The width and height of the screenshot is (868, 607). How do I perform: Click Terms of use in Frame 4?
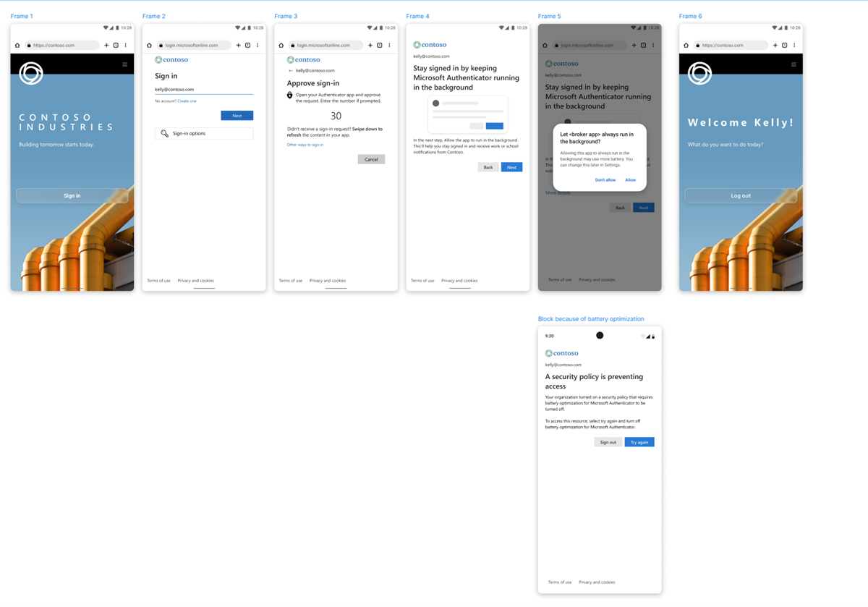[422, 281]
